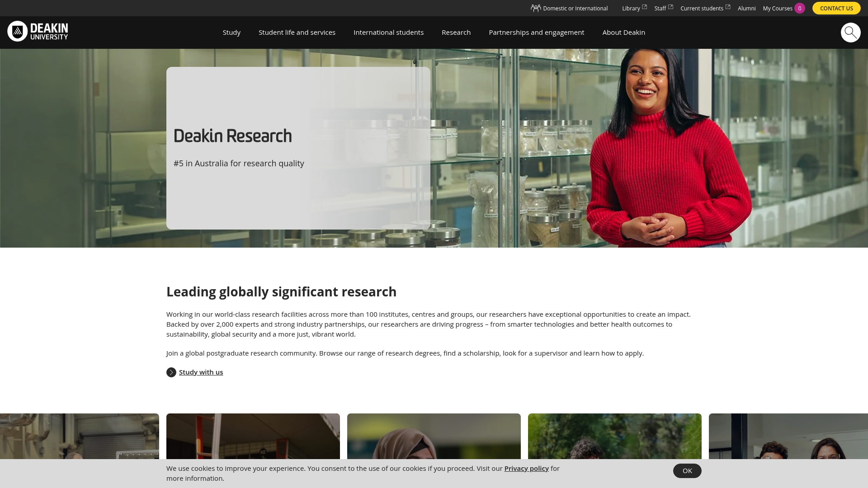Open the Staff link
The image size is (868, 488).
(x=660, y=8)
